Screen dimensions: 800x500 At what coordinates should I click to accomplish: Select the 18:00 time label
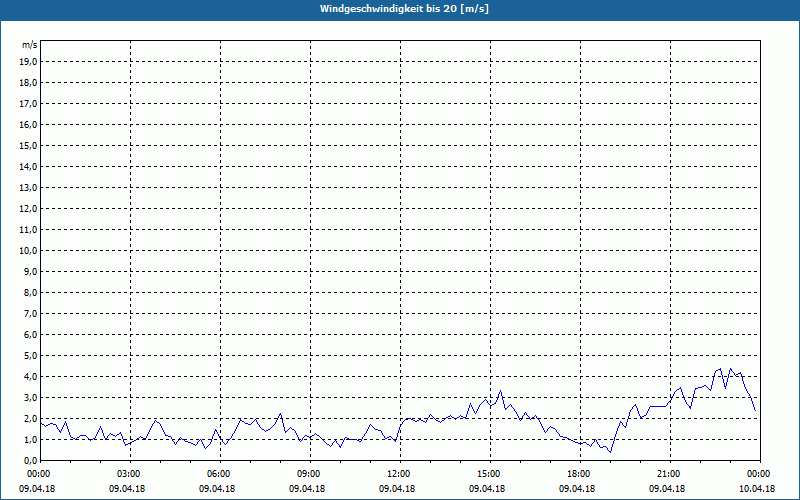[578, 474]
